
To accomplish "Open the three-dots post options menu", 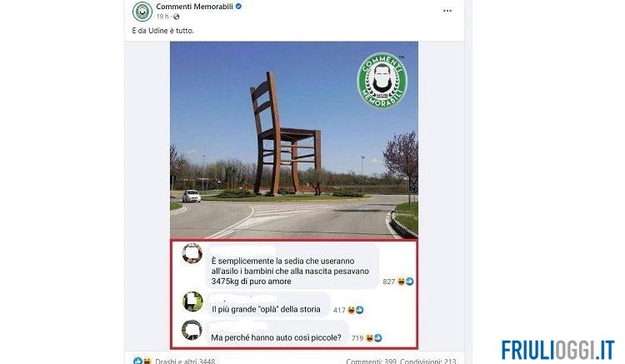I will (447, 11).
